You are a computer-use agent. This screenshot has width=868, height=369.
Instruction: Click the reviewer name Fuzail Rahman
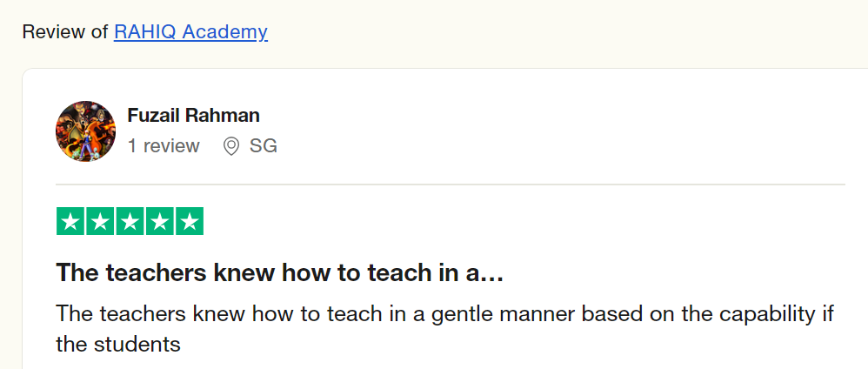193,115
